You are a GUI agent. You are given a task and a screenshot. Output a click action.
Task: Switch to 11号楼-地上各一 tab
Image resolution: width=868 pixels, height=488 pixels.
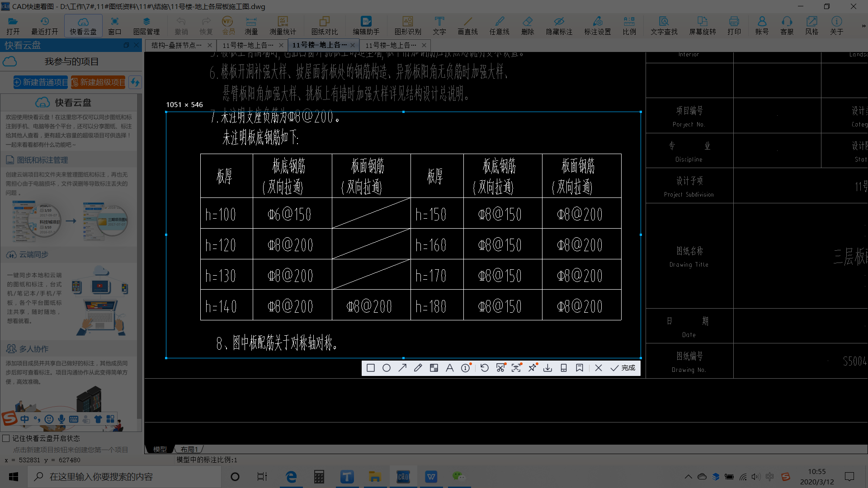(x=322, y=45)
